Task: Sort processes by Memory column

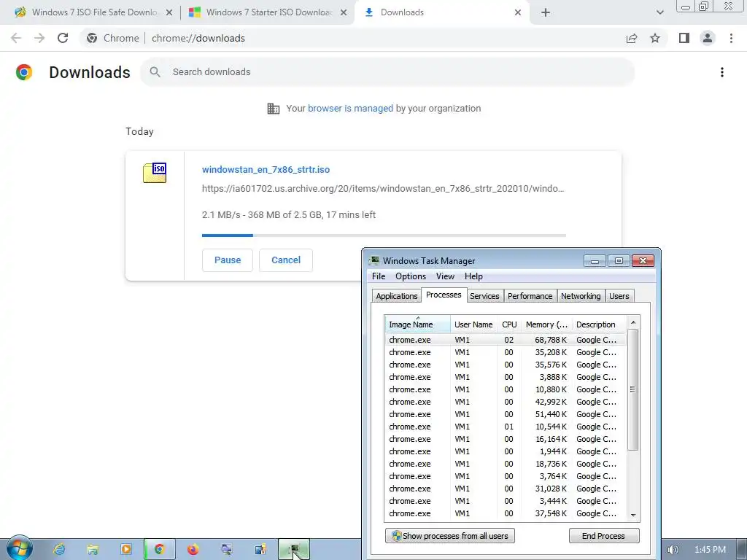Action: [x=546, y=324]
